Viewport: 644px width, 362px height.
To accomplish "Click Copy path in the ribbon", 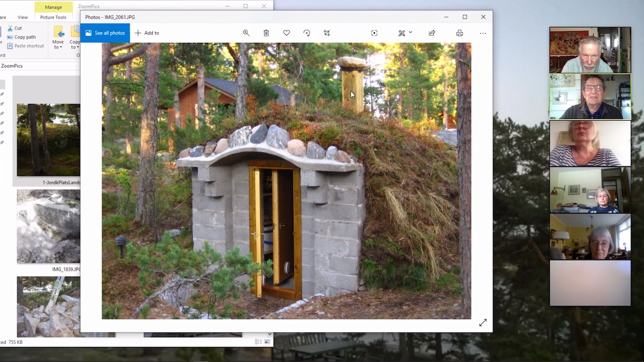I will [25, 37].
